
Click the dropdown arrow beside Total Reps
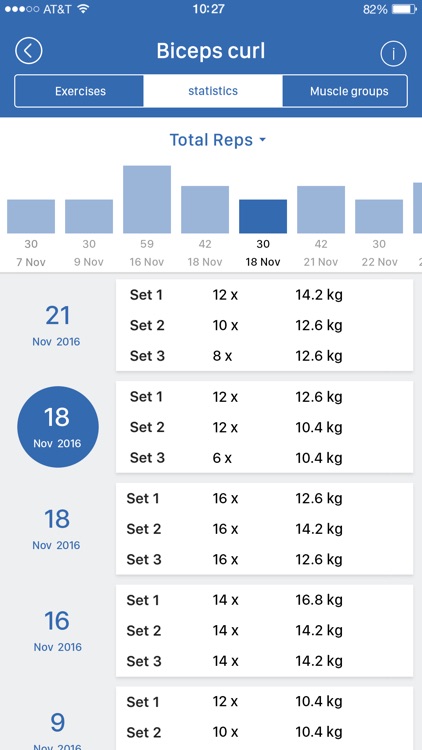tap(262, 140)
